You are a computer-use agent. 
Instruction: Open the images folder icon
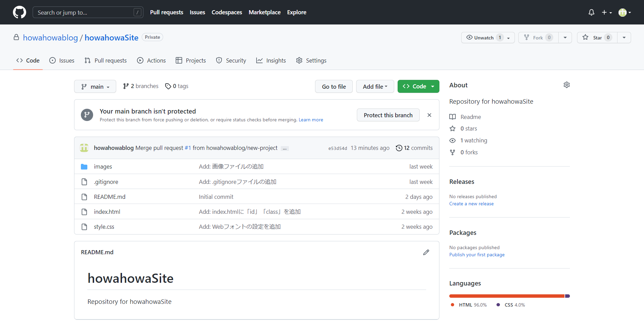pos(84,166)
